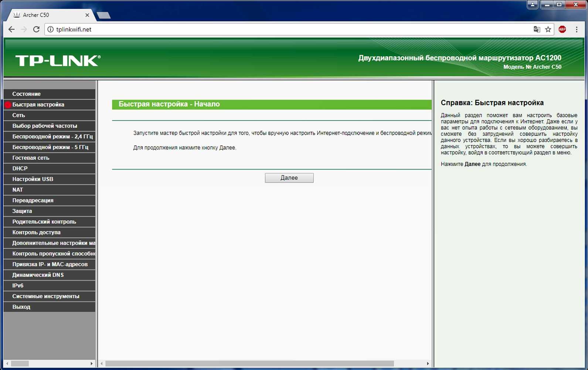The height and width of the screenshot is (370, 588).
Task: Click Выход to log out
Action: (x=50, y=307)
